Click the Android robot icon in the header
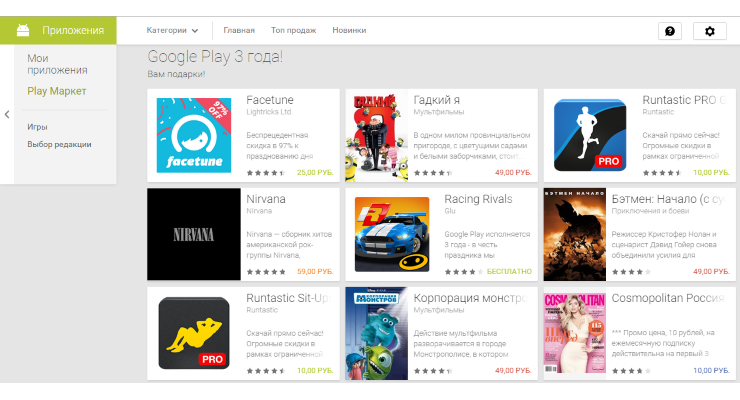740x400 pixels. 23,31
